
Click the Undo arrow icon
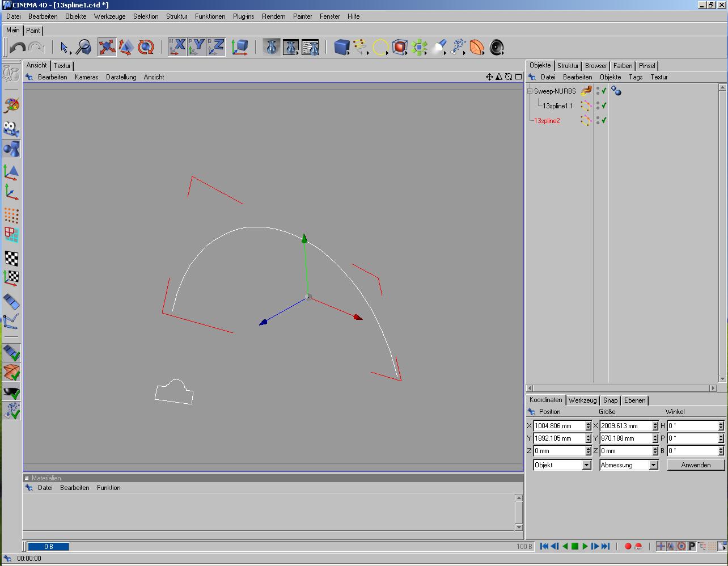click(17, 48)
